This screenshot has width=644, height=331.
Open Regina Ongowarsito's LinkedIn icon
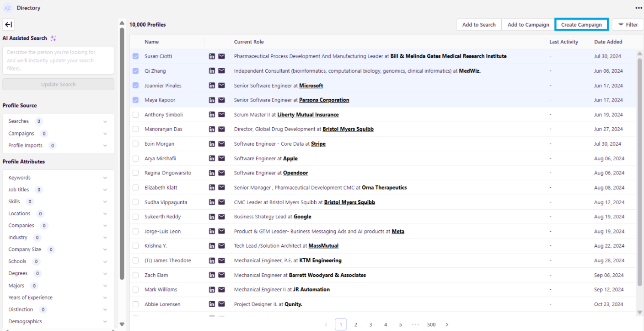[212, 173]
